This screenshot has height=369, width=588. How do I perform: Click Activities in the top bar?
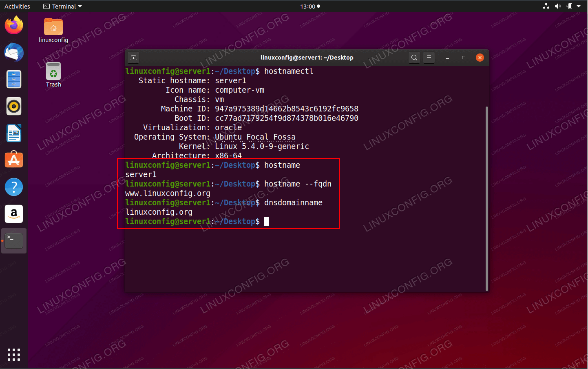(x=17, y=6)
